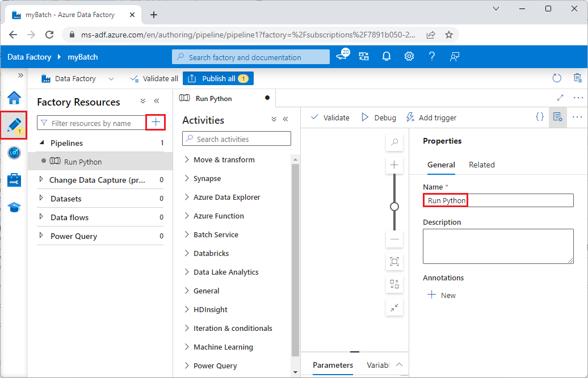Click the Home icon in left sidebar
588x378 pixels.
[x=14, y=98]
